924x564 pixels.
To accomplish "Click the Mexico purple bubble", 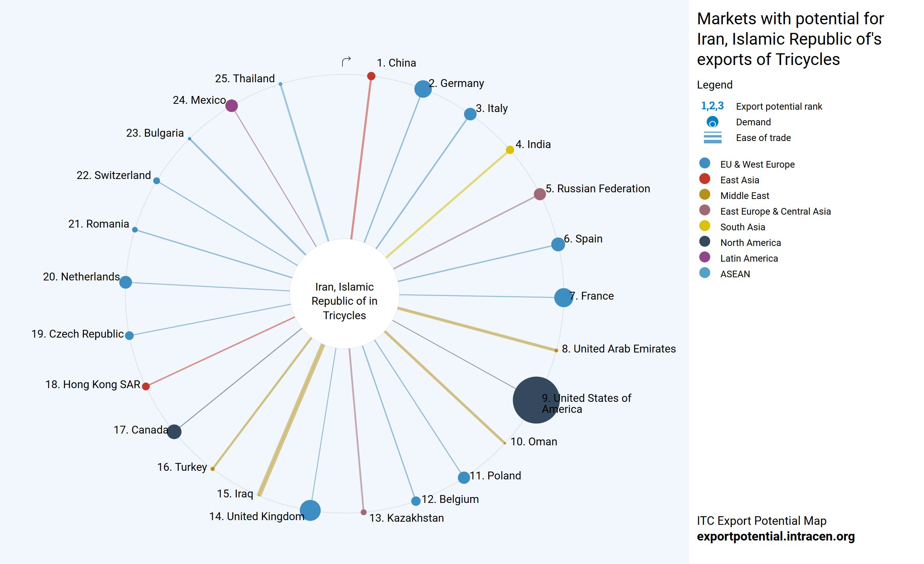I will click(x=231, y=106).
